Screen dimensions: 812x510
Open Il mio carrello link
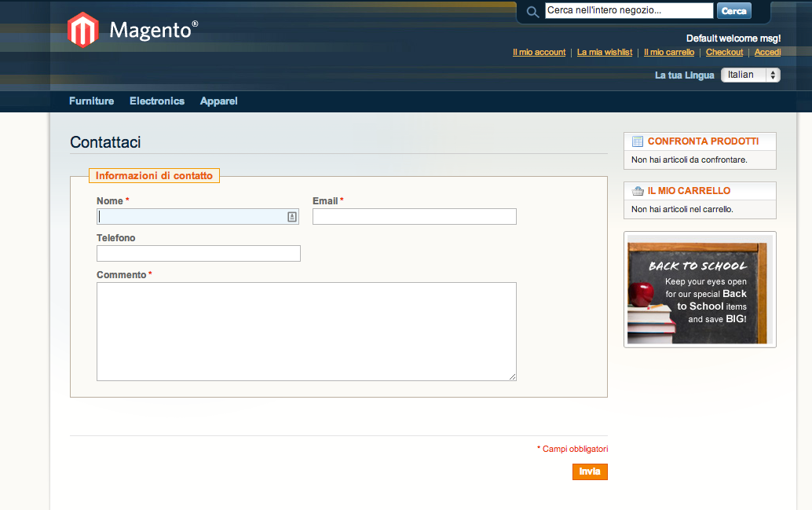coord(669,53)
